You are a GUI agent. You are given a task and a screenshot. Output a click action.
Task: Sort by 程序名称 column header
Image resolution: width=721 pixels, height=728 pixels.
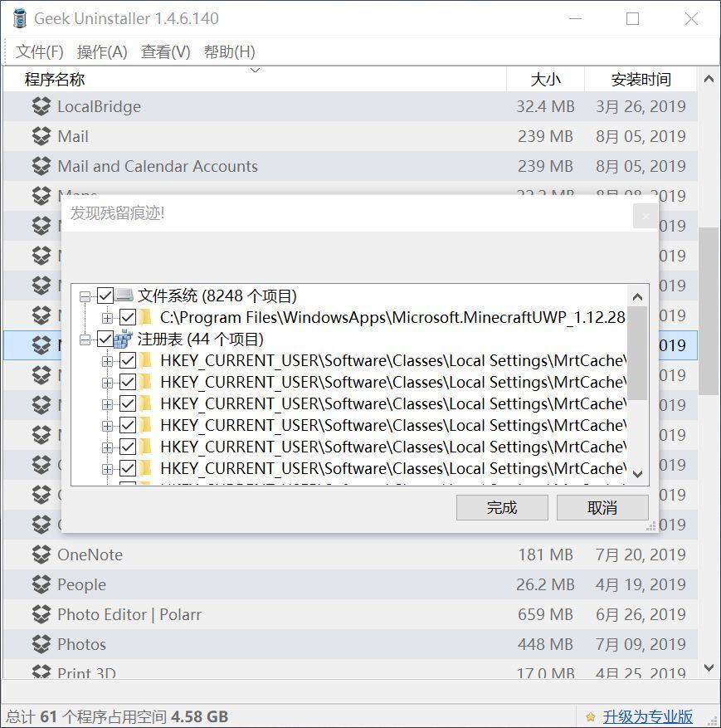coord(254,80)
